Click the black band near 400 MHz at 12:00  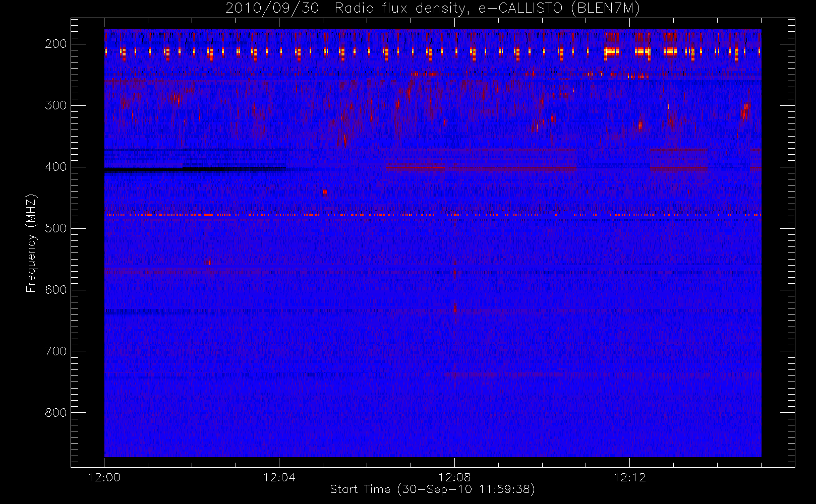coord(194,170)
